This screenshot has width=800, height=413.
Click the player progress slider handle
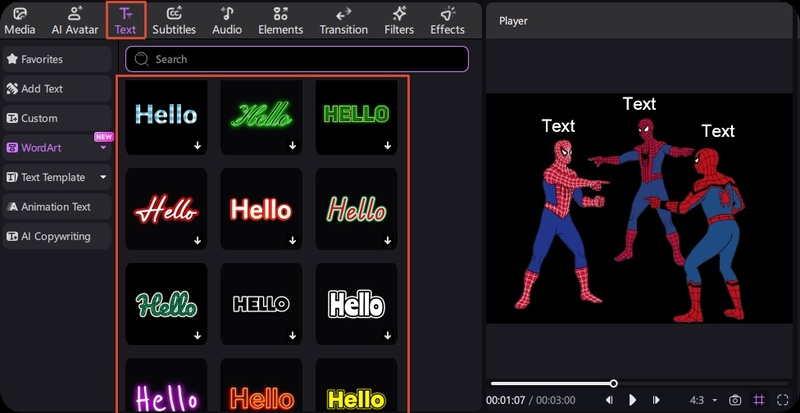point(614,383)
